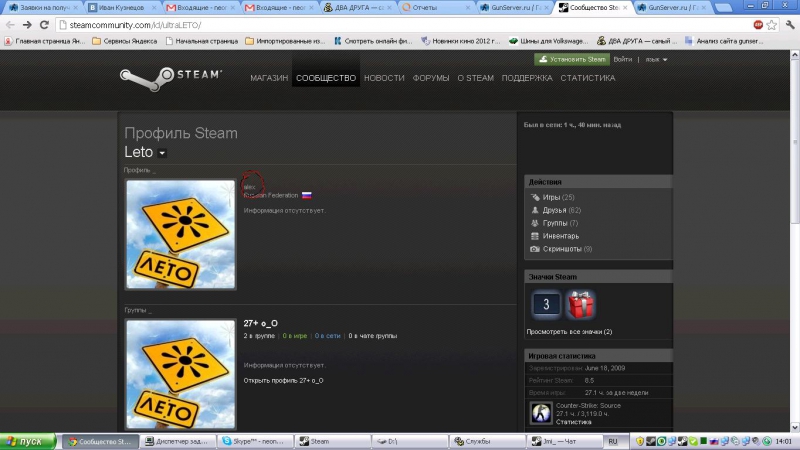Click the Leto profile avatar image
The height and width of the screenshot is (450, 800).
(x=181, y=234)
